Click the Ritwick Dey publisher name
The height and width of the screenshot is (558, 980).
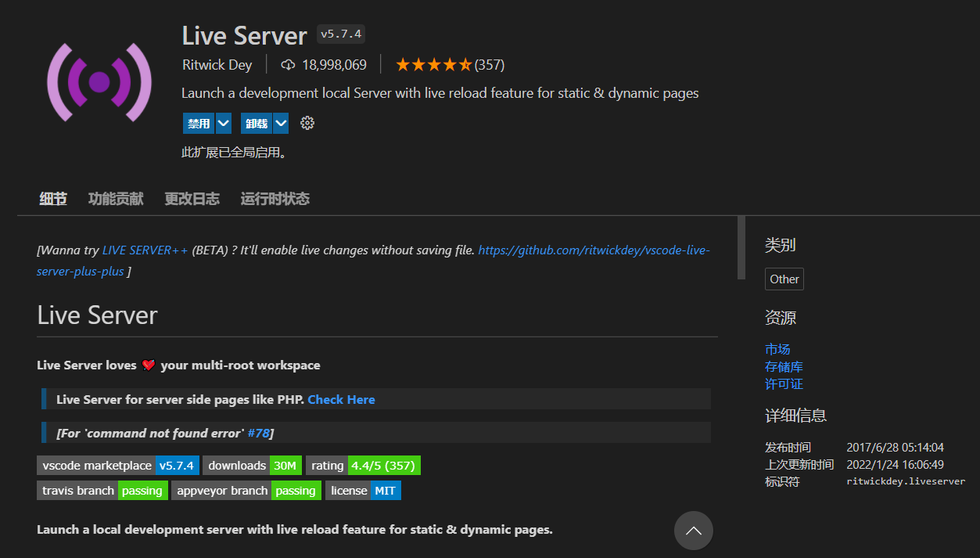(217, 65)
